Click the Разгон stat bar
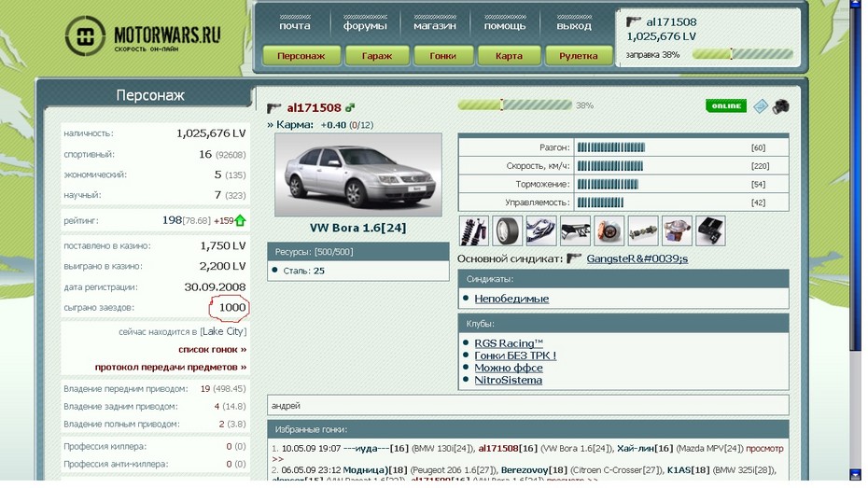Image resolution: width=868 pixels, height=488 pixels. pyautogui.click(x=611, y=147)
